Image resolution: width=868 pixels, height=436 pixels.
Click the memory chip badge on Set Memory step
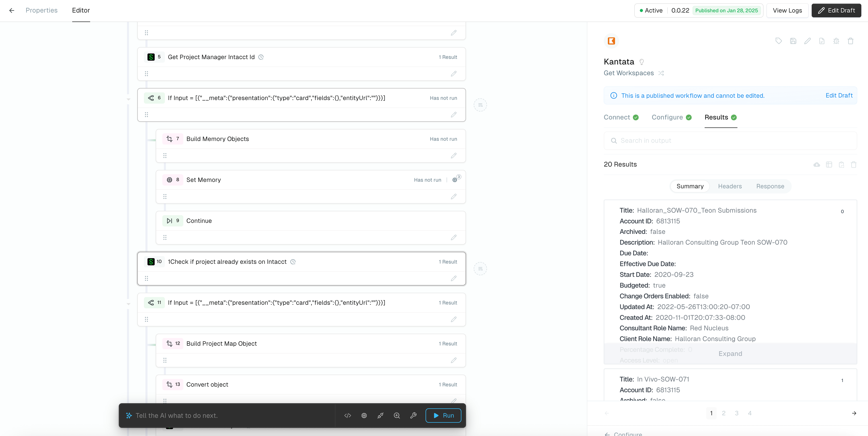455,180
